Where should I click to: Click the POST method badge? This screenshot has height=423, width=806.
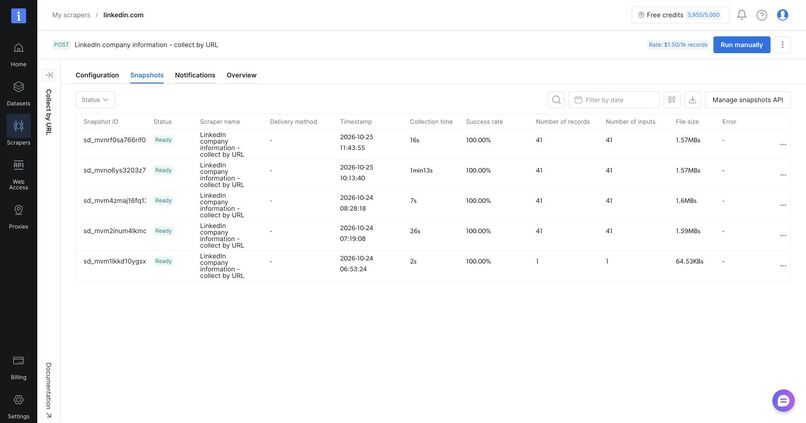[x=61, y=45]
